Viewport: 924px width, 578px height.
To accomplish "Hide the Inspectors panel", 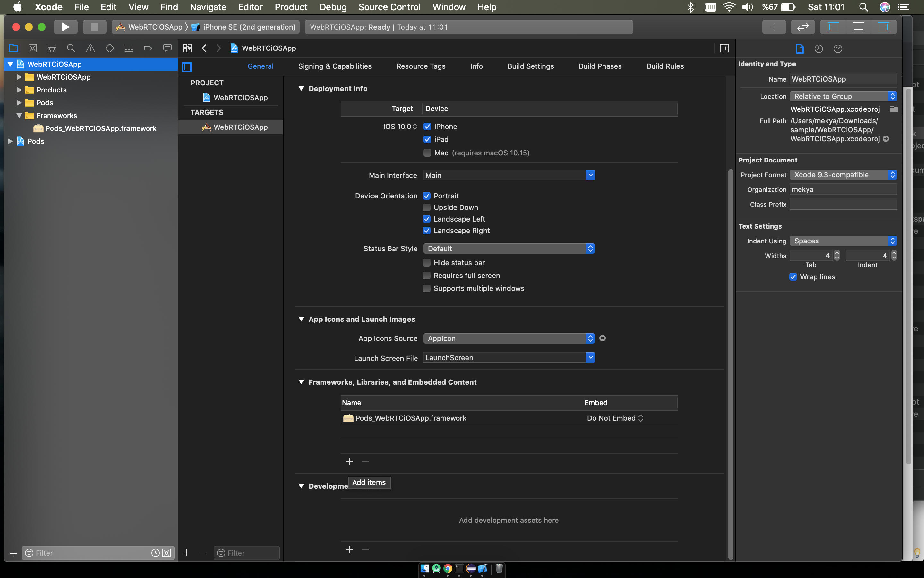I will coord(884,27).
